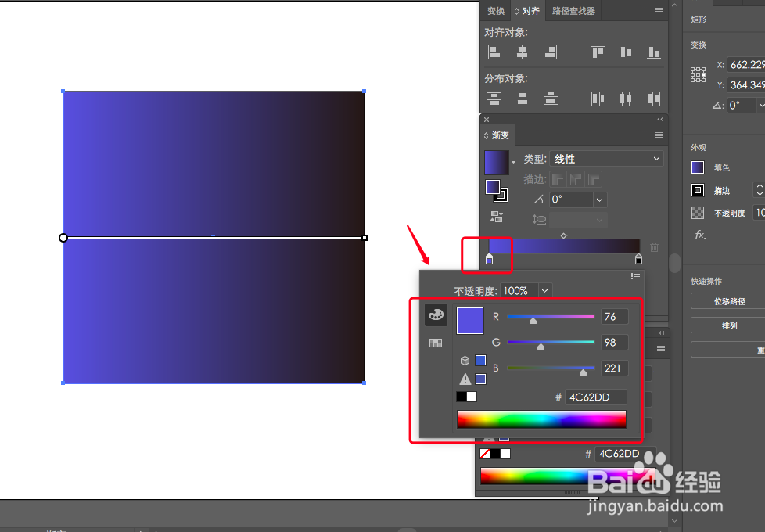Click R value field 76
The height and width of the screenshot is (532, 765).
[614, 317]
